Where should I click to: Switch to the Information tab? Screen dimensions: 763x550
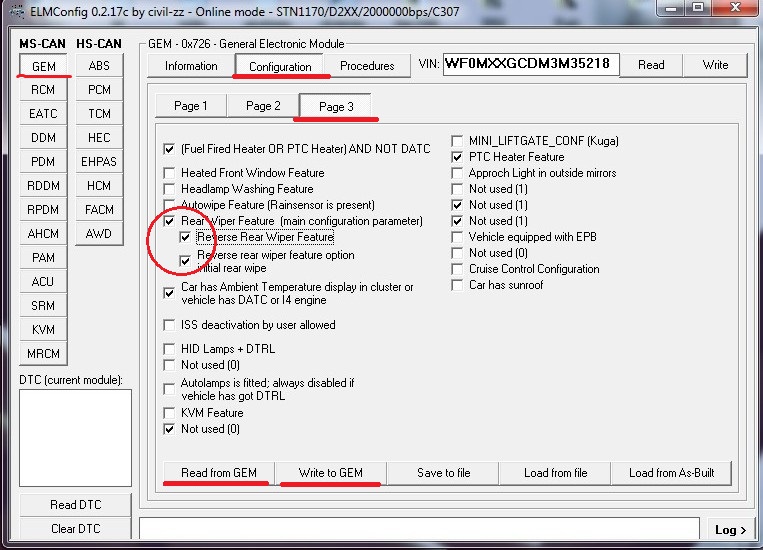tap(191, 66)
